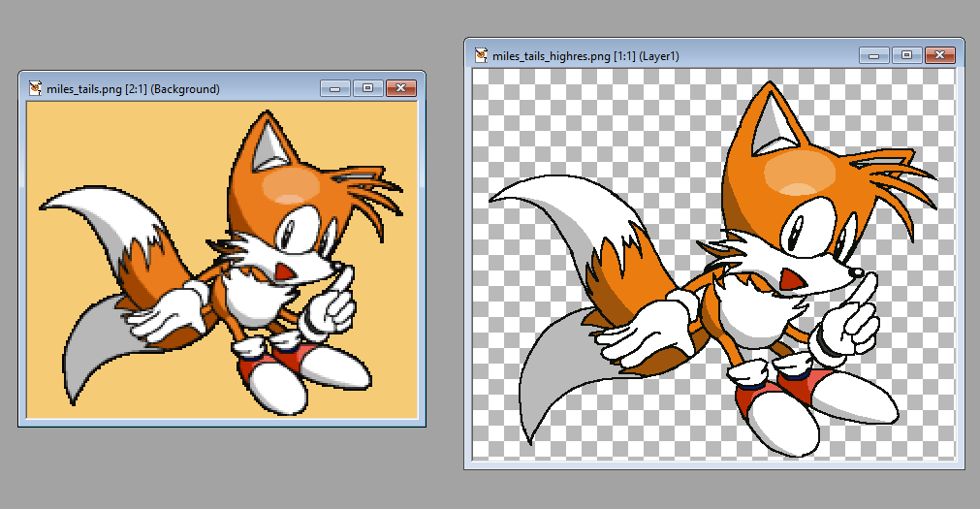Minimize the miles_tails.png window

pos(335,88)
